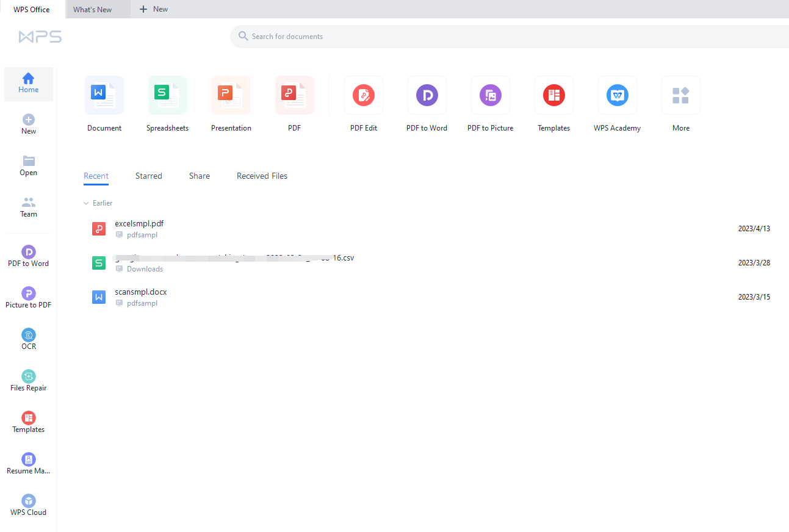Select the Team icon in the sidebar
The height and width of the screenshot is (532, 789).
pos(29,203)
